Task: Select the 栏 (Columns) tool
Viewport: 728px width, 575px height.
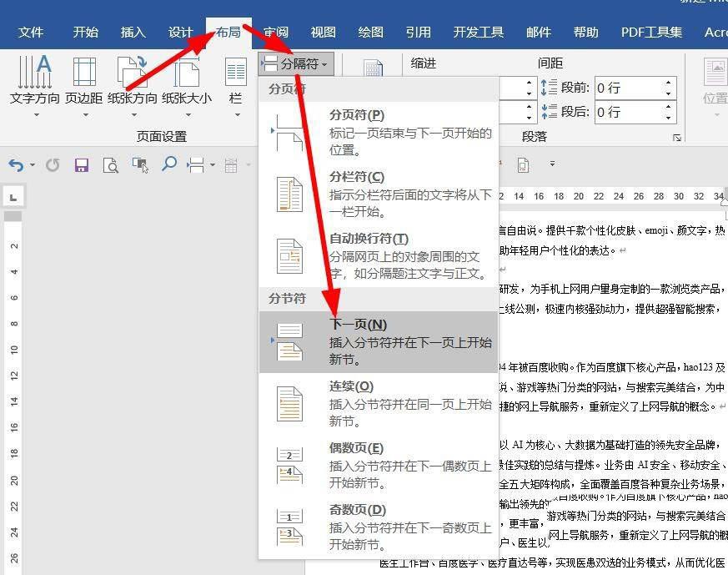Action: click(236, 83)
